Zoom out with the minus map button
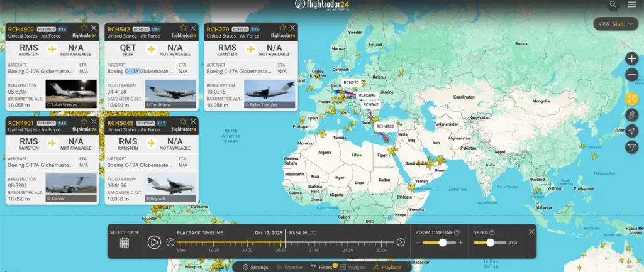 point(631,75)
